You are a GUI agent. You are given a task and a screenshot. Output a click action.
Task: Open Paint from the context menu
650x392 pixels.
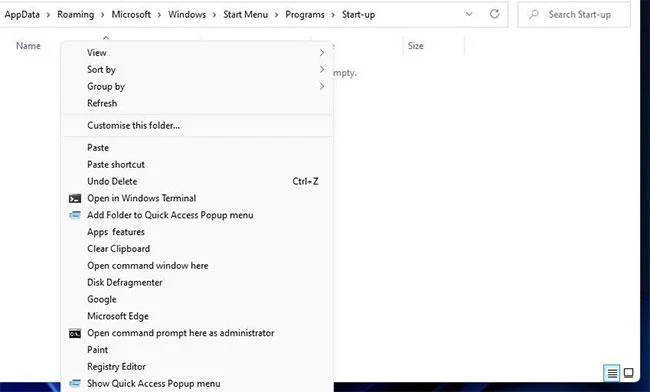pyautogui.click(x=197, y=350)
